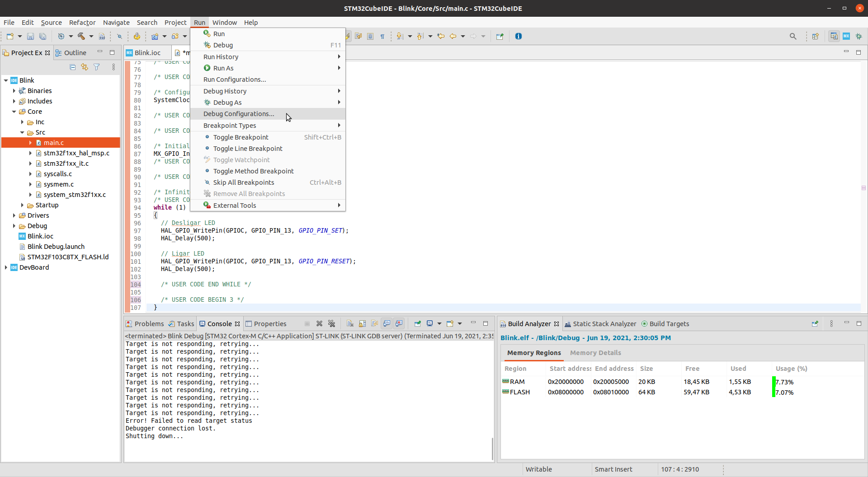Toggle Skip All Breakpoints menu entry

pyautogui.click(x=268, y=182)
